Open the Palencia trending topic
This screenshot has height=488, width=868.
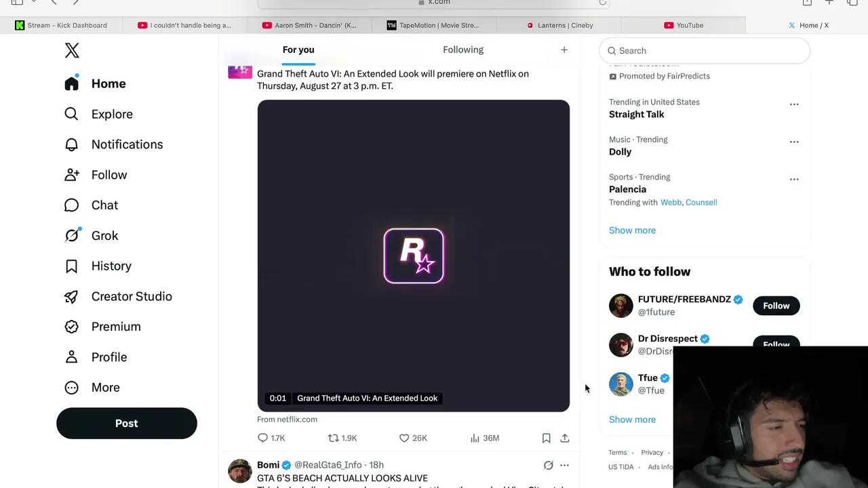(x=627, y=189)
